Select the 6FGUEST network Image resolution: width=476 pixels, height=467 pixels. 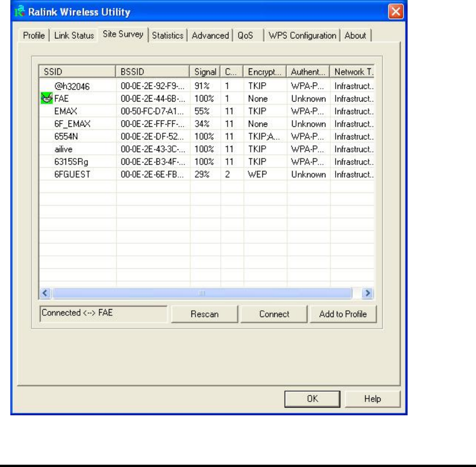(207, 175)
